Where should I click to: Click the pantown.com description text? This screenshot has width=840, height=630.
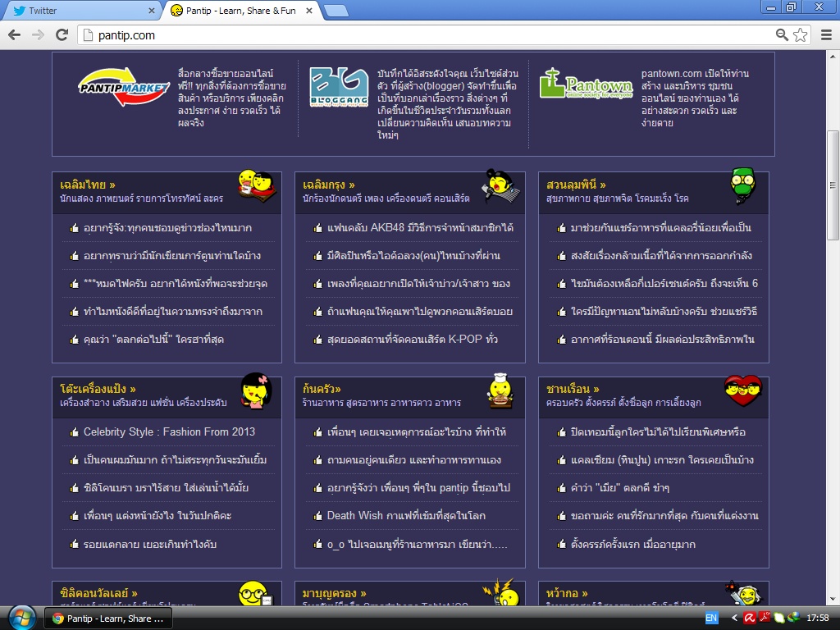tap(696, 98)
